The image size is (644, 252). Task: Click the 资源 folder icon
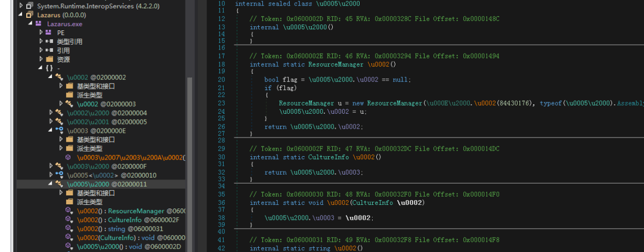tap(49, 60)
